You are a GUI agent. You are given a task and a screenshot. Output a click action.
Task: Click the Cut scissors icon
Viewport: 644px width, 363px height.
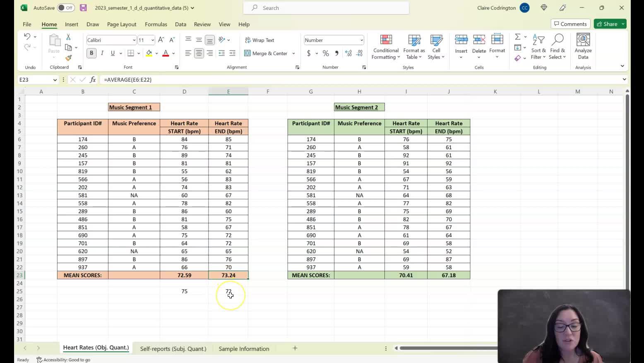point(69,37)
